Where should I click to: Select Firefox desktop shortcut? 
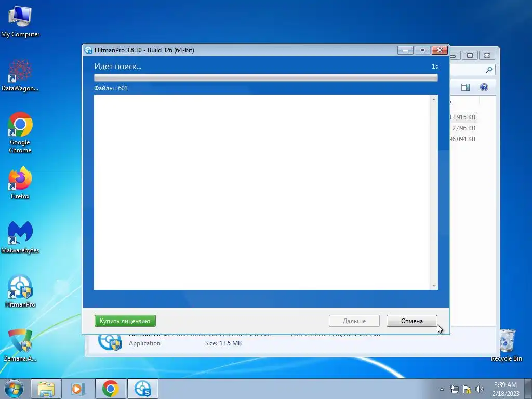20,183
